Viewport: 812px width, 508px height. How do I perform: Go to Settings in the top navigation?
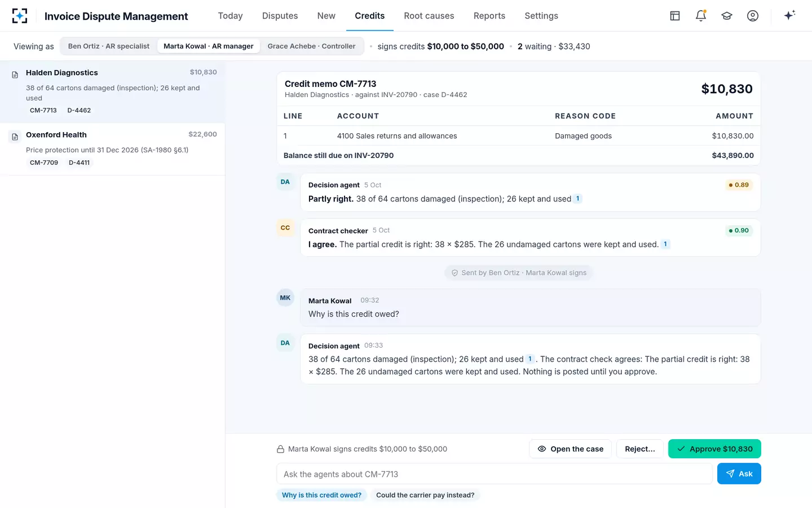point(541,16)
